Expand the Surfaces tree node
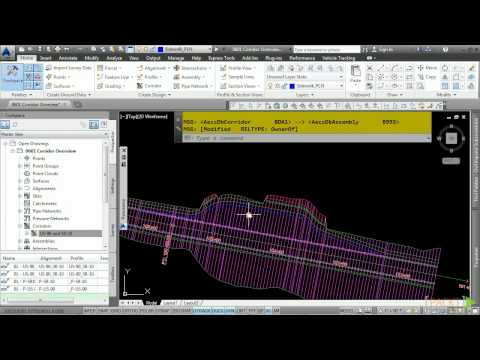480x360 pixels. tap(20, 181)
